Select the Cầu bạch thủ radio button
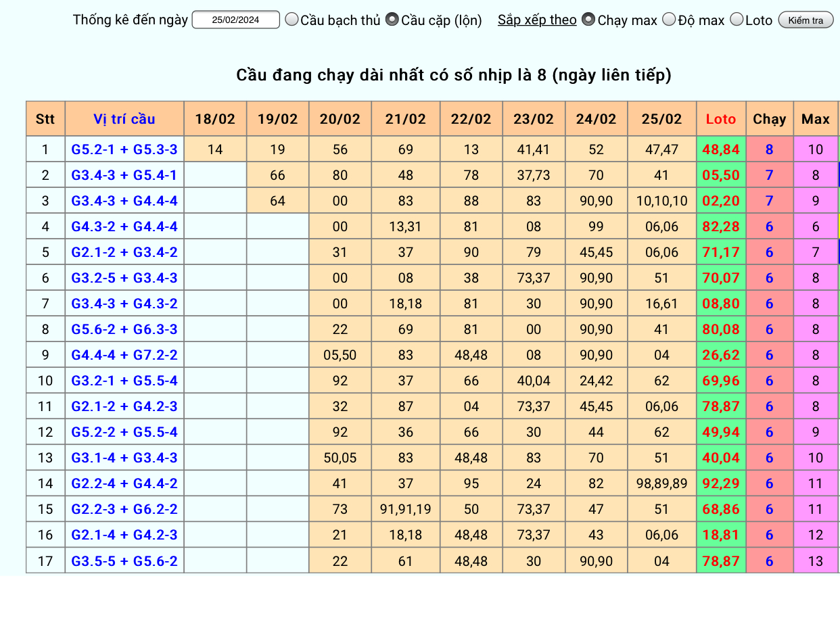Image resolution: width=840 pixels, height=620 pixels. click(291, 20)
